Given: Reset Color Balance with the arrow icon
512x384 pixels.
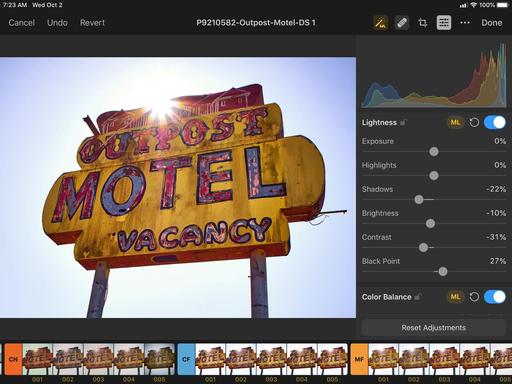Looking at the screenshot, I should 474,297.
